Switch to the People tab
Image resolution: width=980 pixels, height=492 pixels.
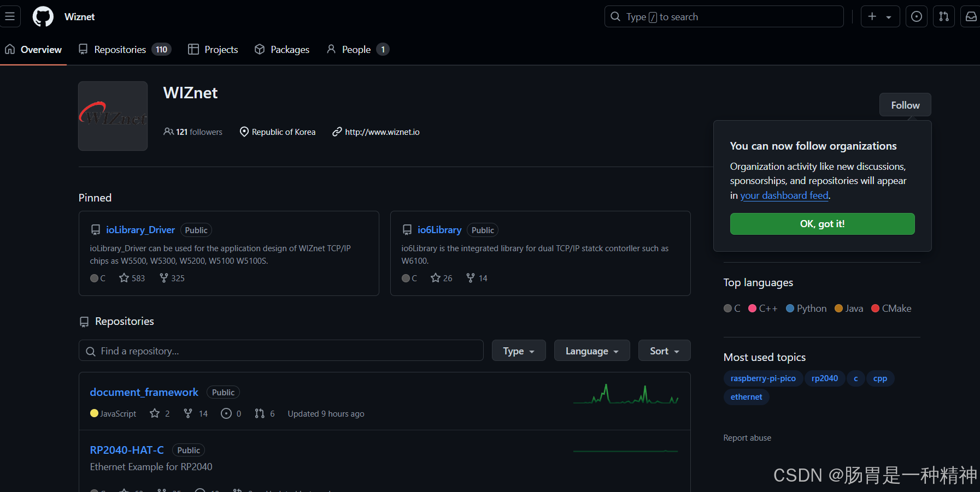pyautogui.click(x=357, y=49)
